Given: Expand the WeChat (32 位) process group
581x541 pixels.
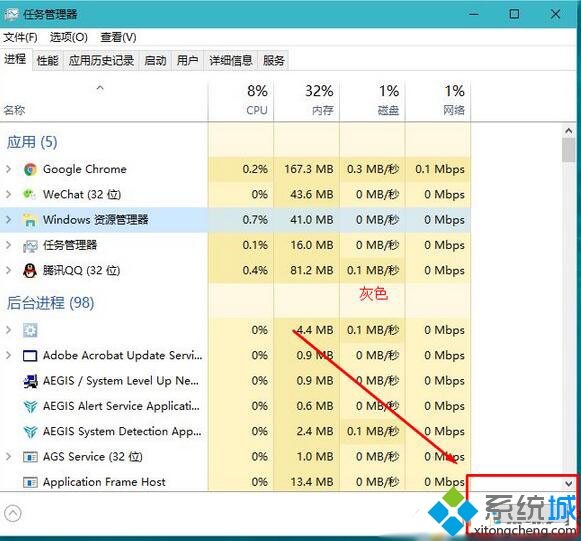Looking at the screenshot, I should [9, 194].
